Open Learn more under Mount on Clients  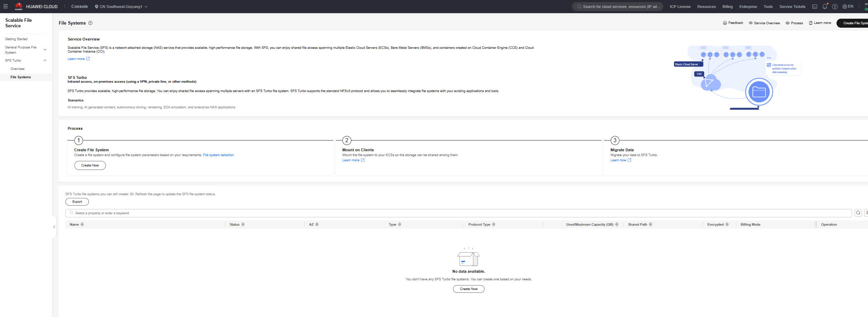click(x=353, y=160)
